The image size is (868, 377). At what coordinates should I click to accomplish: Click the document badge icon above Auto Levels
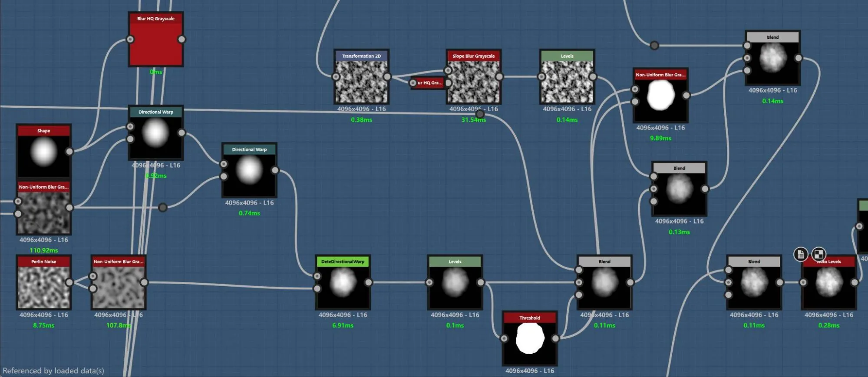pyautogui.click(x=801, y=254)
